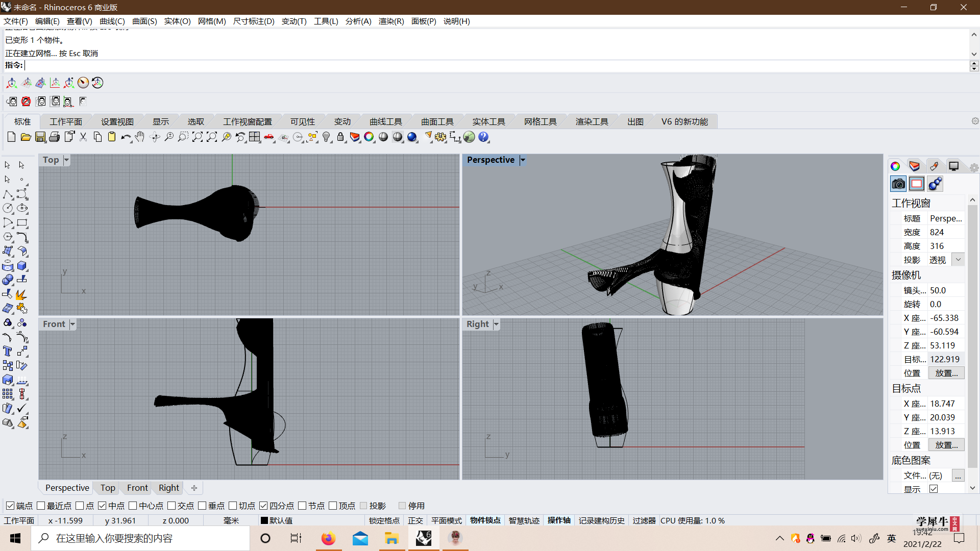Click the Windows search box on taskbar
This screenshot has height=551, width=980.
pos(140,538)
